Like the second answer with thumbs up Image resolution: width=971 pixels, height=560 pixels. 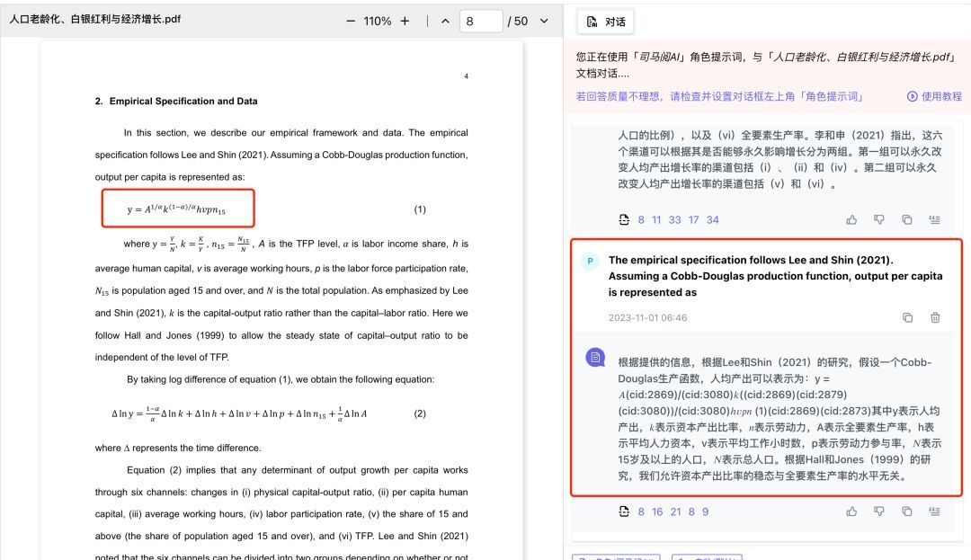pyautogui.click(x=852, y=511)
